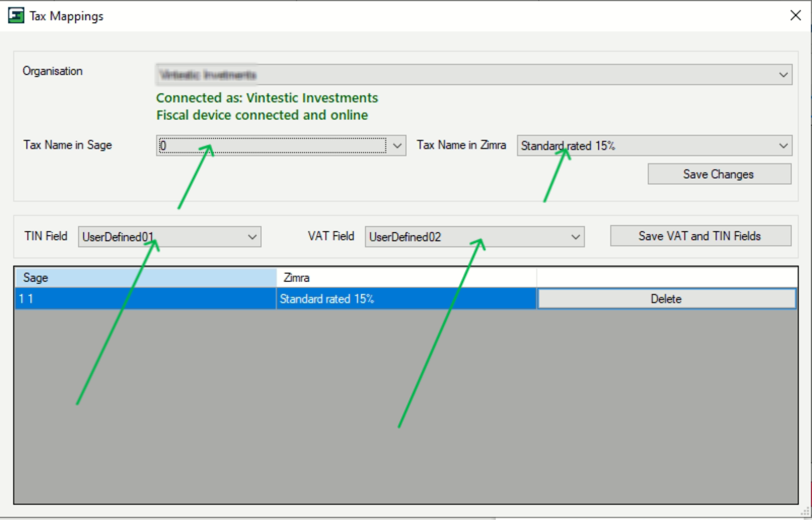The height and width of the screenshot is (520, 812).
Task: Click the 'Tax Name in Sage' label
Action: 68,145
